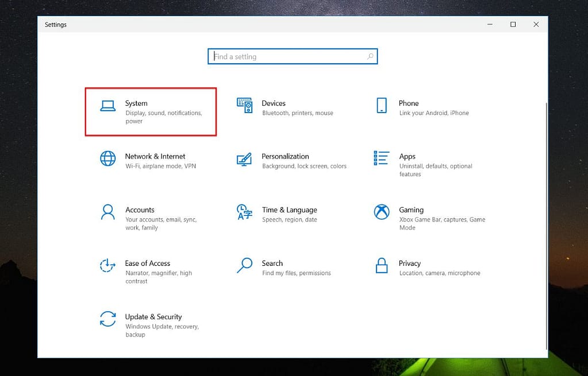Click the Update & Security sync icon
This screenshot has width=588, height=376.
107,319
